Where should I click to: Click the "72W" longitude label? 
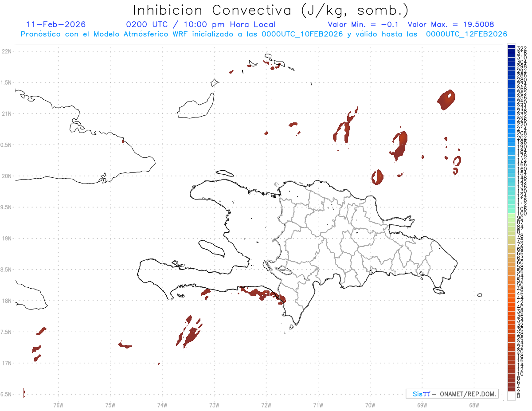(x=266, y=404)
